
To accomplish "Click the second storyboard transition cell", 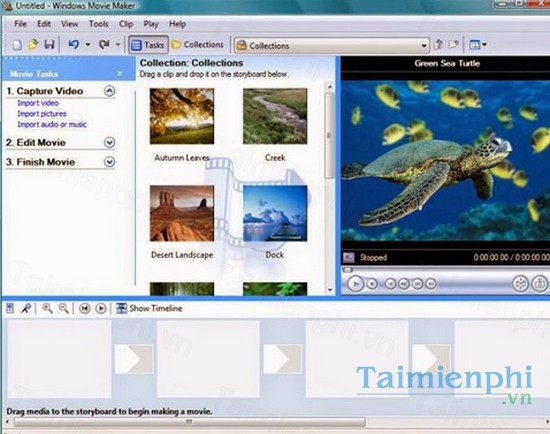I will click(282, 359).
